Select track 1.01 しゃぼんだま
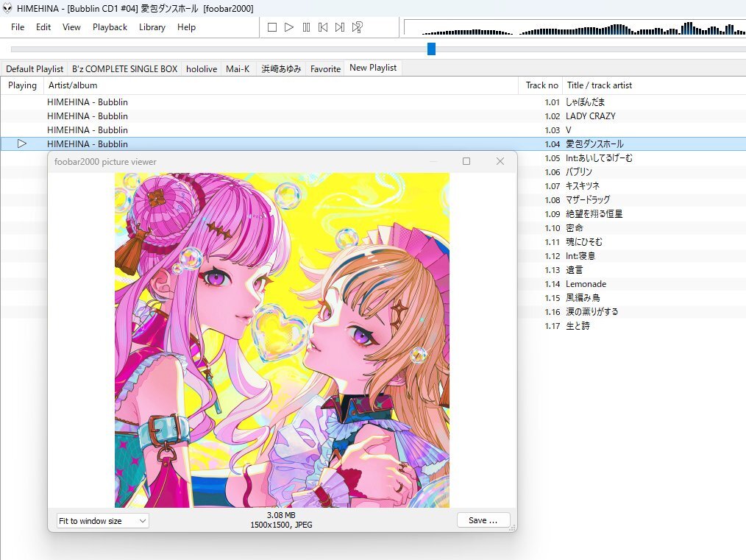Screen dimensions: 746x560 (x=373, y=102)
